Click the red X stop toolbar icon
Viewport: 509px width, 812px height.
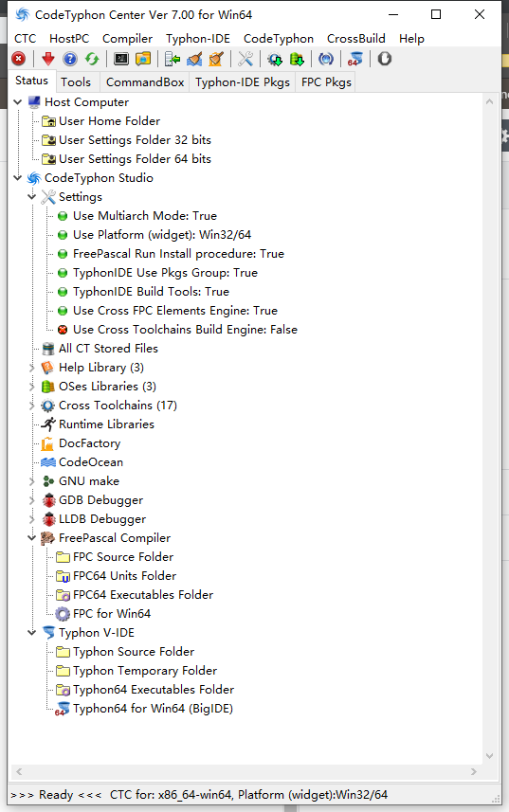[19, 59]
